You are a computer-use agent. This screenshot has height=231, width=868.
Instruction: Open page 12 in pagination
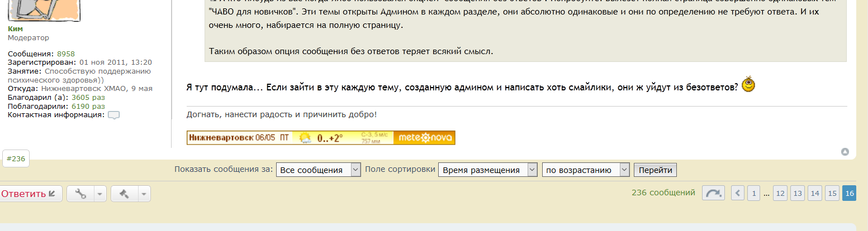780,193
